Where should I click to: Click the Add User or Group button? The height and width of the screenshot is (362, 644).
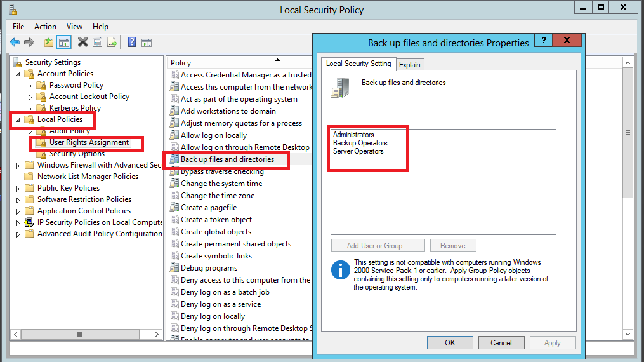click(378, 246)
